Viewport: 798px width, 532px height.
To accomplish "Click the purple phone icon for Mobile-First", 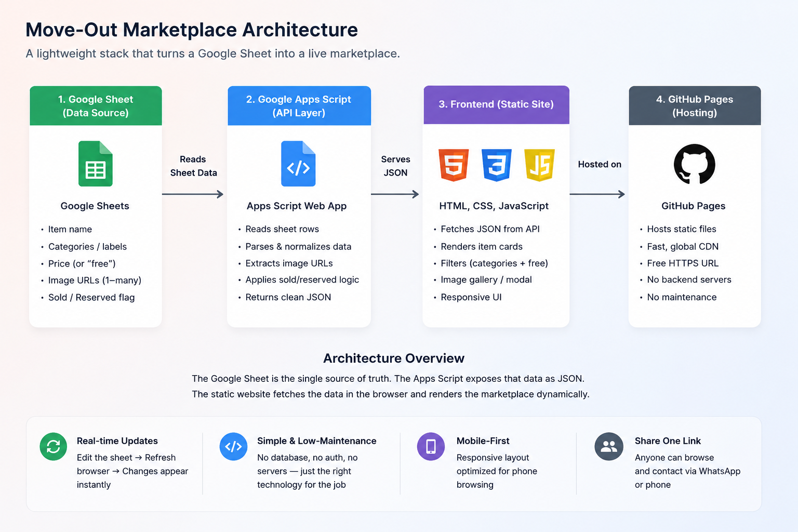I will (431, 446).
